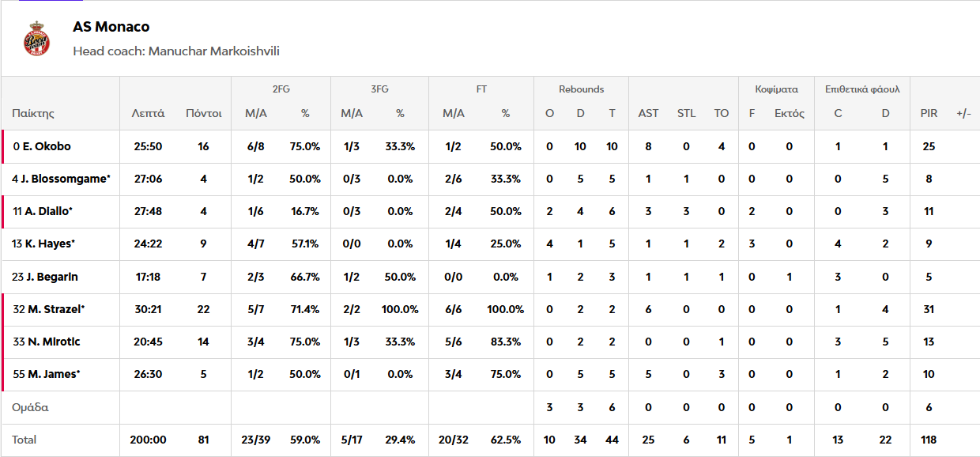Image resolution: width=980 pixels, height=457 pixels.
Task: Open M. James' player profile
Action: pyautogui.click(x=52, y=374)
